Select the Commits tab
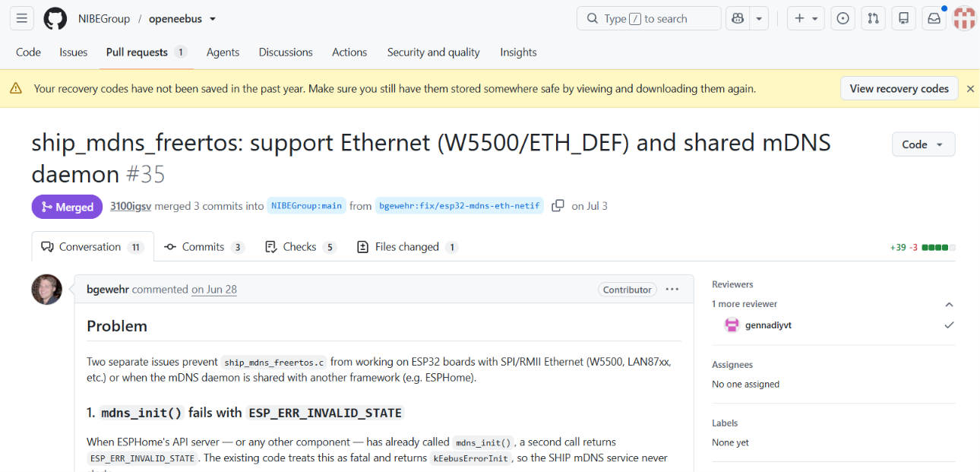This screenshot has height=472, width=980. (x=204, y=247)
